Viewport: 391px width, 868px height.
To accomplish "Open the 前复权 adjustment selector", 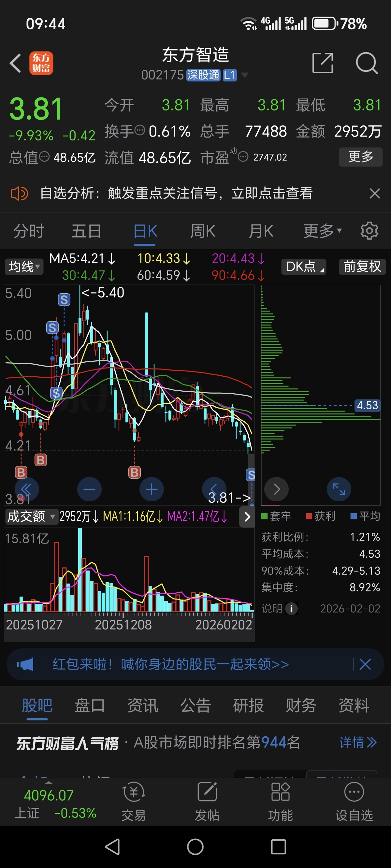I will 362,267.
